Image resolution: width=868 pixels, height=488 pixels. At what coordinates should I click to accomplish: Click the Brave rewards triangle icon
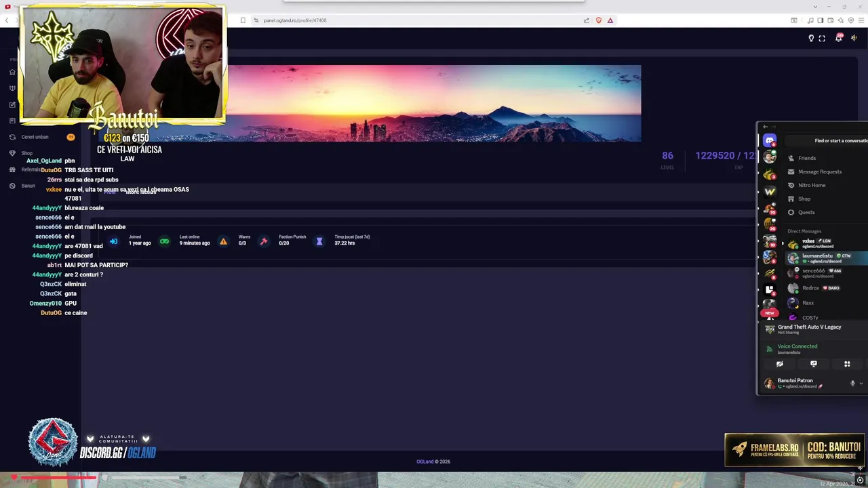coord(610,20)
